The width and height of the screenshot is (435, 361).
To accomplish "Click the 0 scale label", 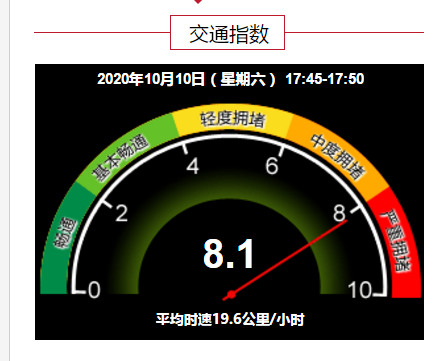I will (x=94, y=290).
